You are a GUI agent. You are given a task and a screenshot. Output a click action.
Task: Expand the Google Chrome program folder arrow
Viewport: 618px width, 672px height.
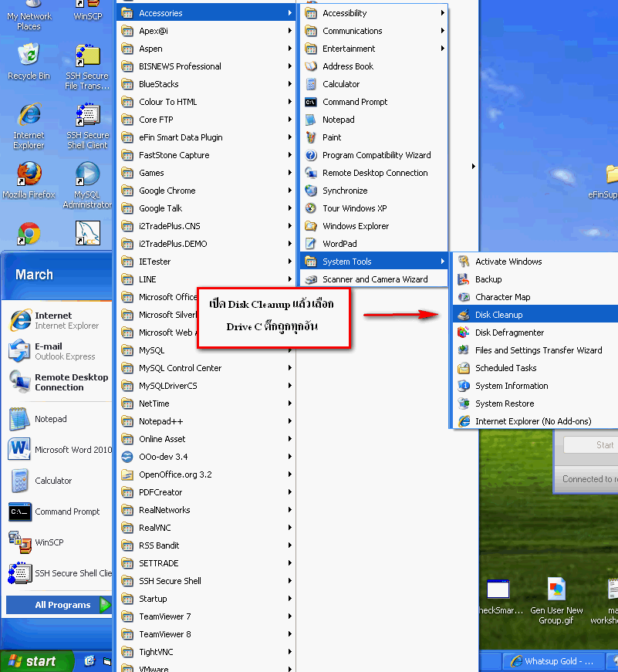[x=290, y=191]
